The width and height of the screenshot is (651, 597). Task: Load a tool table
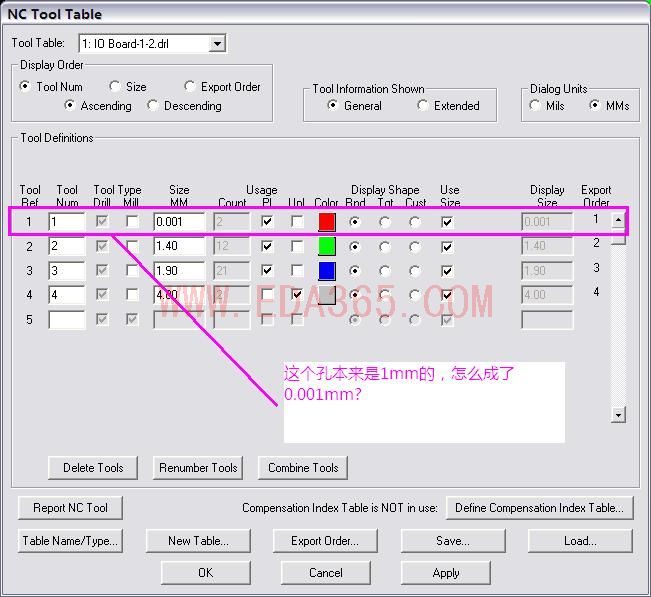coord(580,541)
